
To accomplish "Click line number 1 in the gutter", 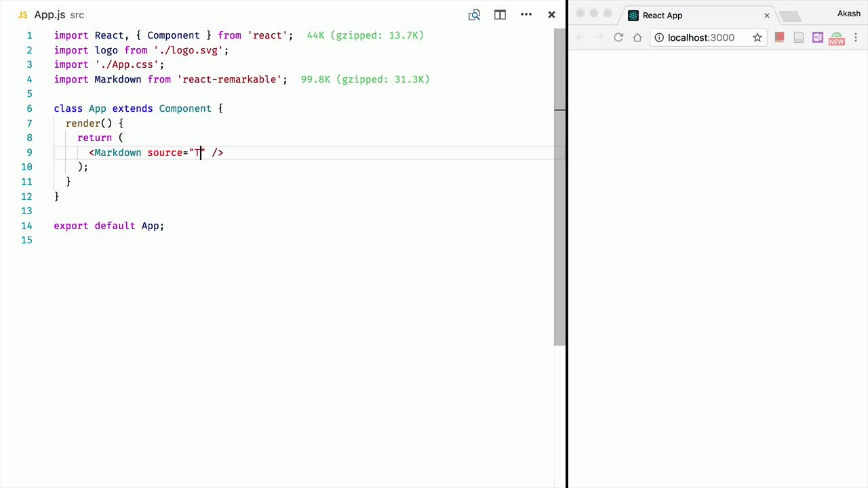I will [29, 35].
